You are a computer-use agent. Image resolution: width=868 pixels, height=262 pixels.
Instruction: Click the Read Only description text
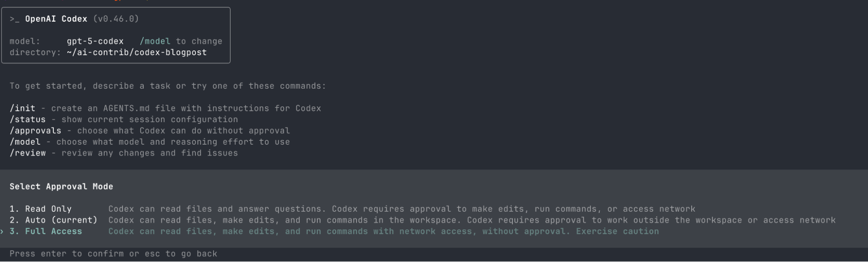(402, 209)
